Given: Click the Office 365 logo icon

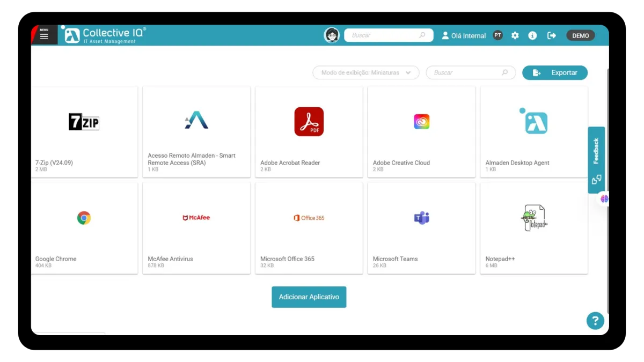Looking at the screenshot, I should 309,218.
